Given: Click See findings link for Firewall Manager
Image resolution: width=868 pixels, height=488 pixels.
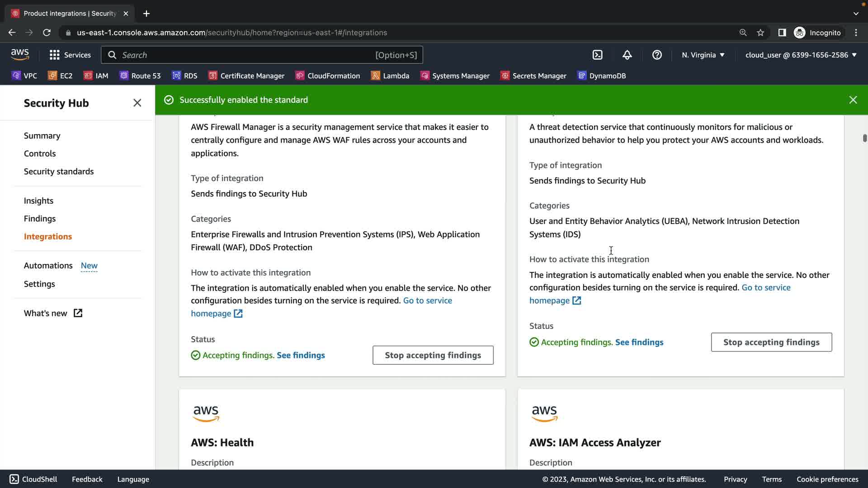Looking at the screenshot, I should coord(301,355).
